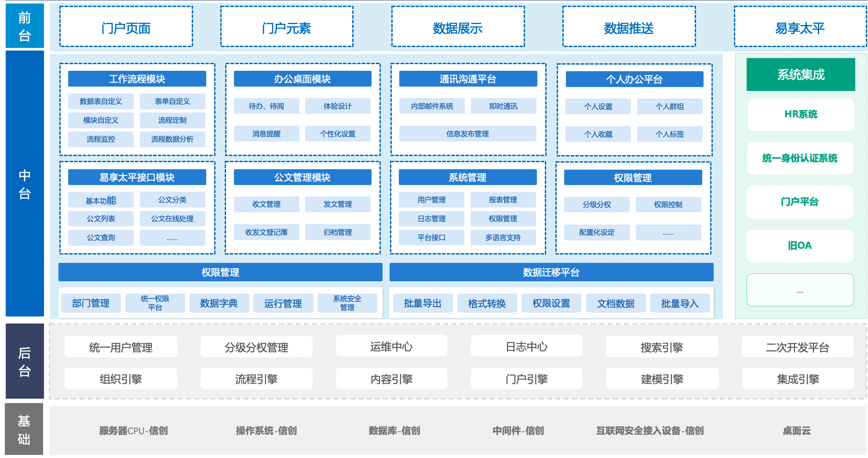Click the 系统管理 header
Viewport: 868px width, 458px height.
click(468, 177)
